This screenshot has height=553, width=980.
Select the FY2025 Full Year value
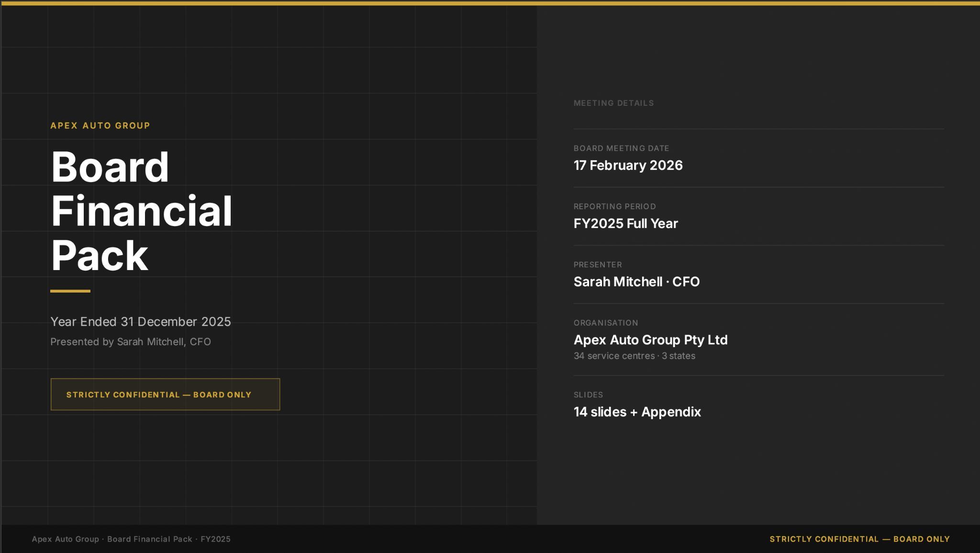[x=625, y=224]
